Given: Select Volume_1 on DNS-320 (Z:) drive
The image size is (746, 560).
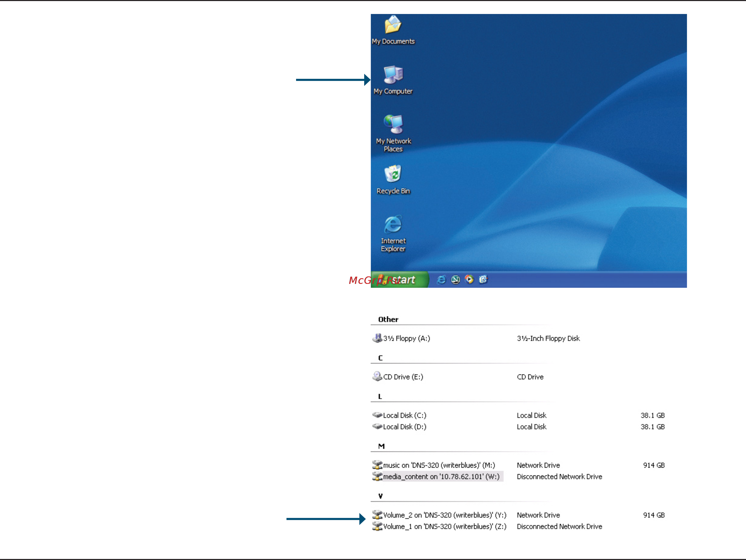Looking at the screenshot, I should coord(439,526).
